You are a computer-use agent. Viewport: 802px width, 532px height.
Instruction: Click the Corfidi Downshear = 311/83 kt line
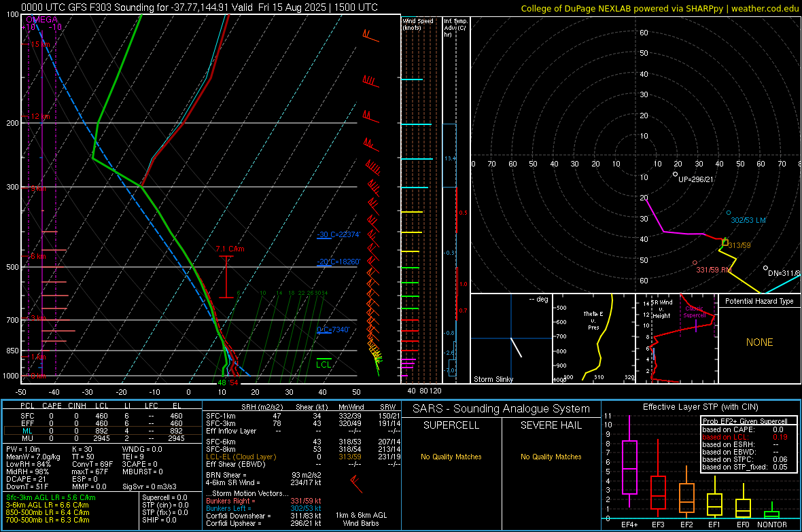click(x=264, y=516)
